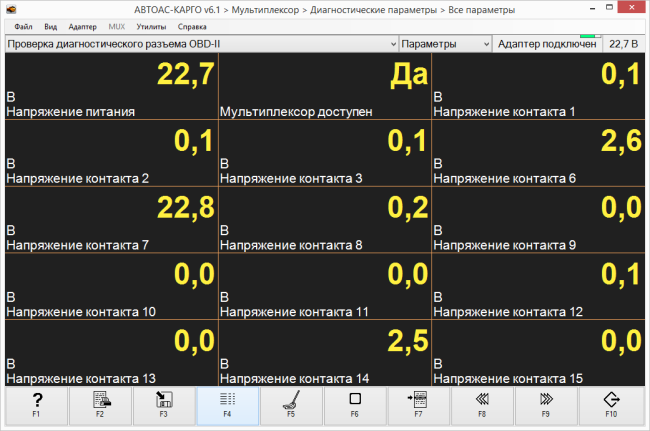Click the Напряжение контакта 13 label
The width and height of the screenshot is (650, 431).
pyautogui.click(x=81, y=379)
